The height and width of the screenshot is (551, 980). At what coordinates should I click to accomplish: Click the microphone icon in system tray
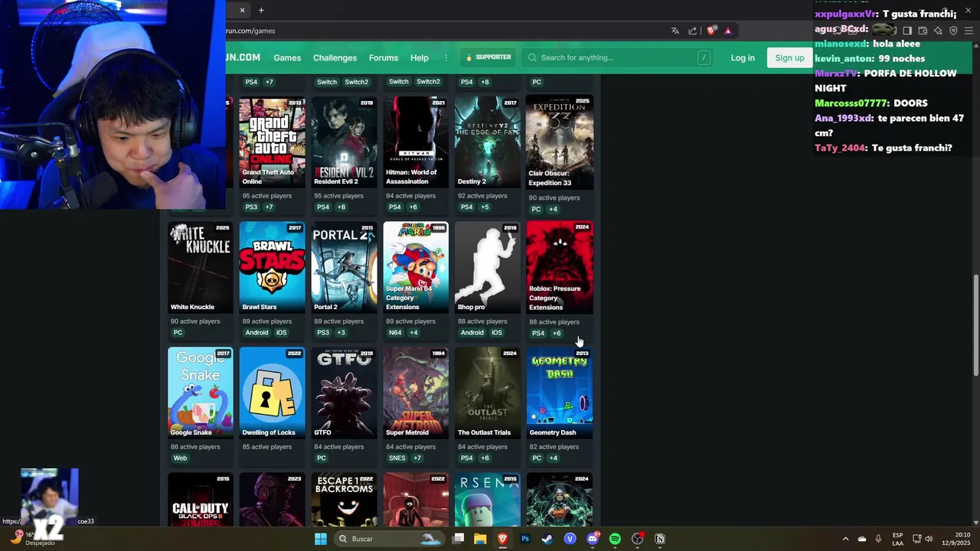pos(878,539)
